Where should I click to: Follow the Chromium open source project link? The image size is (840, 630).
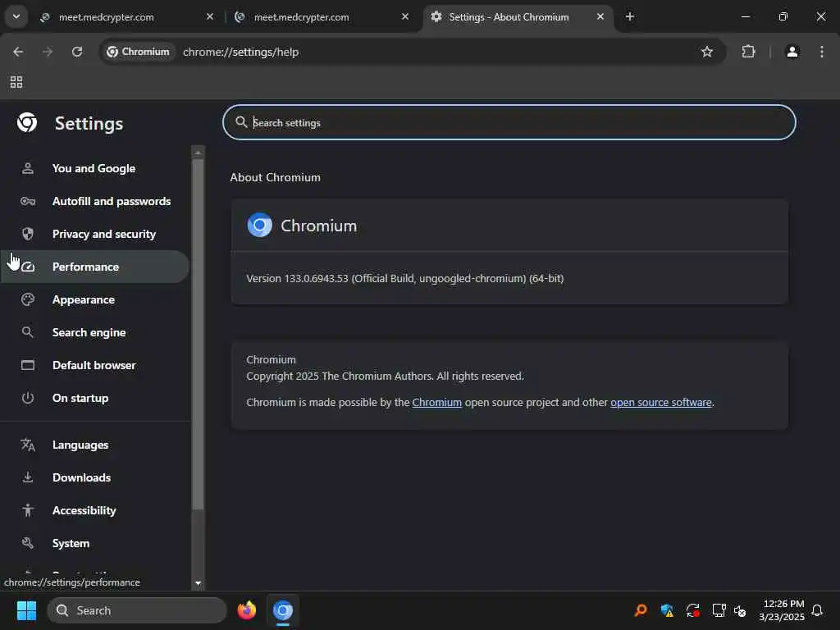(436, 402)
